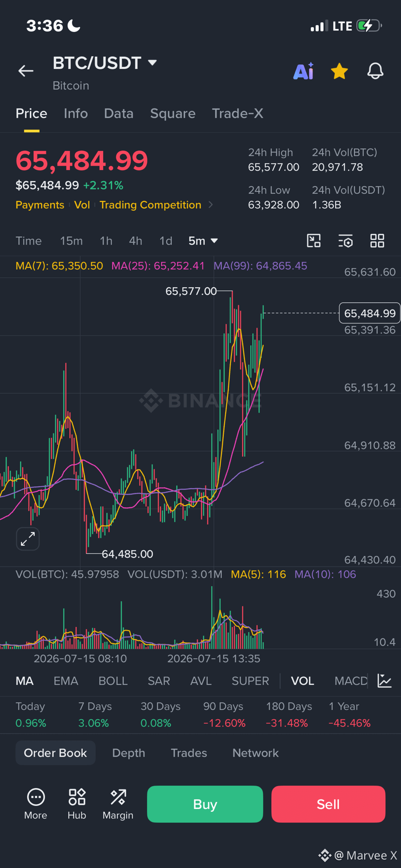This screenshot has height=868, width=401.
Task: Open the Trading Competition link
Action: point(151,205)
